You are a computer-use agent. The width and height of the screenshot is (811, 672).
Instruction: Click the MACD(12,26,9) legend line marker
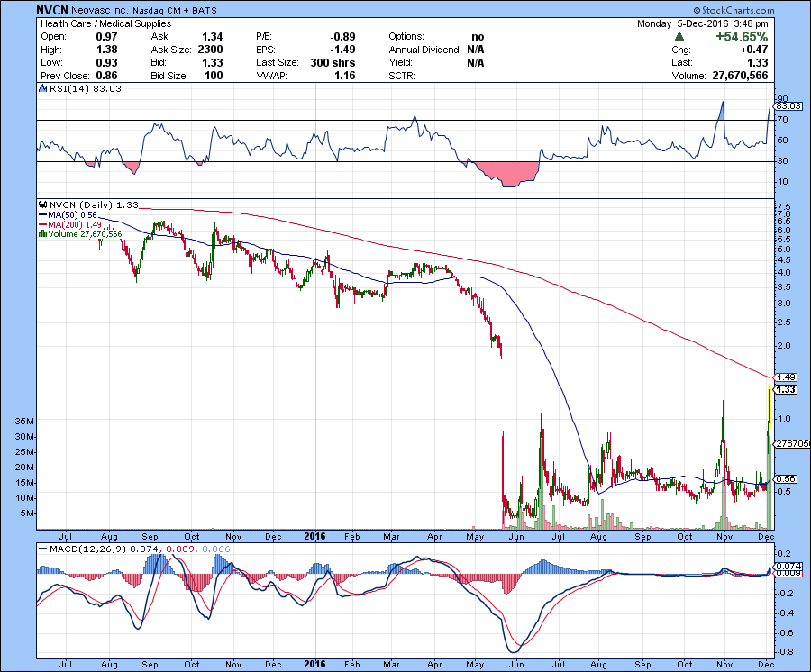42,549
